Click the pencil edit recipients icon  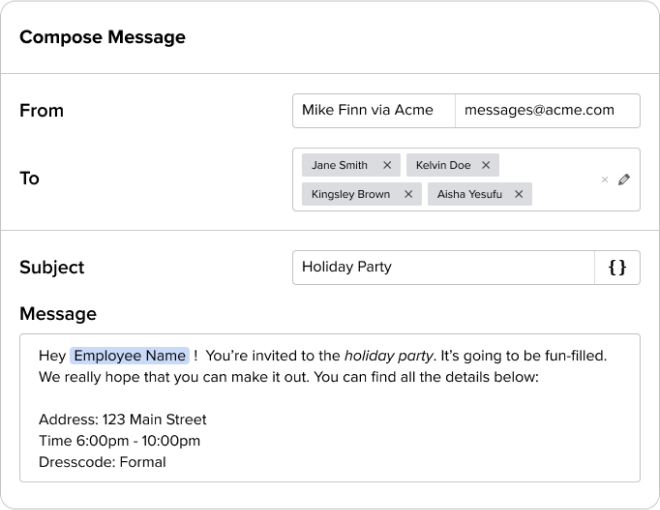[624, 180]
